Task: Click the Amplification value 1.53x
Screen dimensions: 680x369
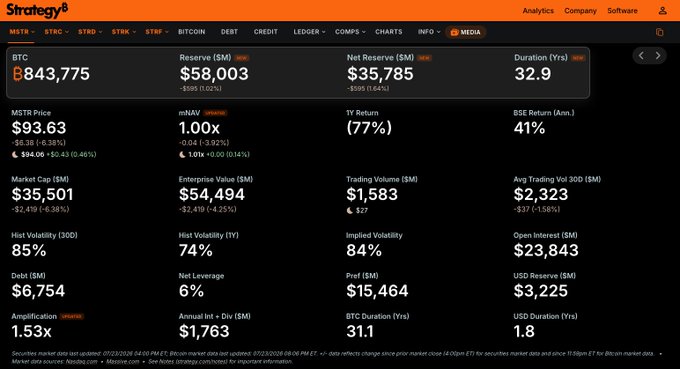Action: coord(32,331)
